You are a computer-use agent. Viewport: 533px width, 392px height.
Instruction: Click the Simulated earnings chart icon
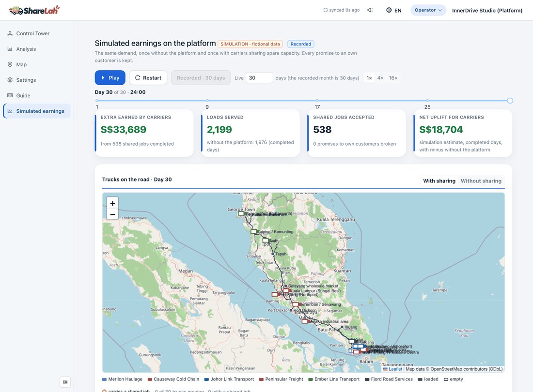pos(10,111)
